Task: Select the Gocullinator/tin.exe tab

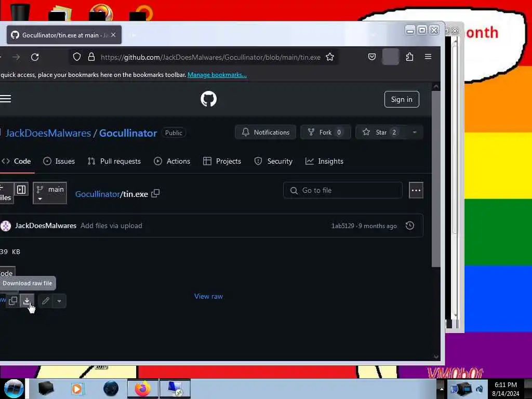Action: pyautogui.click(x=64, y=35)
